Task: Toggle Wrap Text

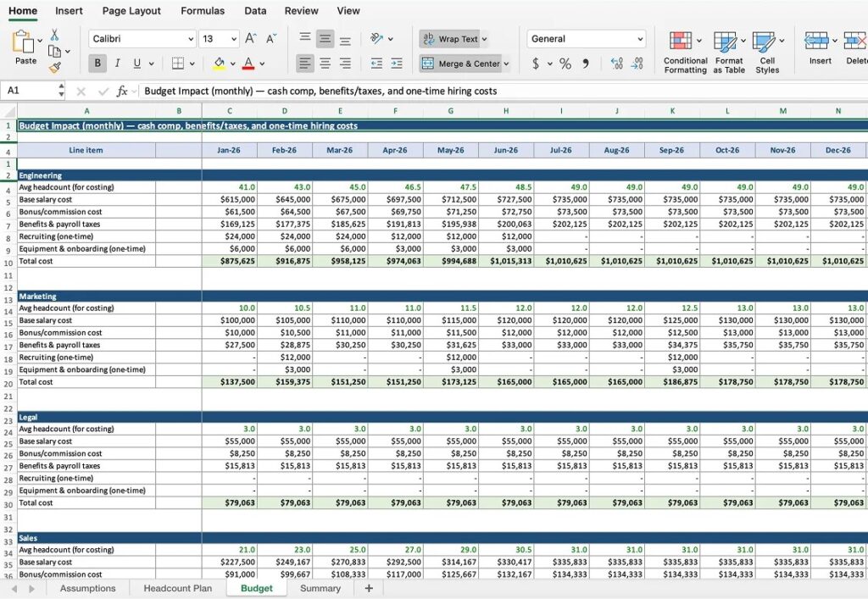Action: click(x=450, y=39)
